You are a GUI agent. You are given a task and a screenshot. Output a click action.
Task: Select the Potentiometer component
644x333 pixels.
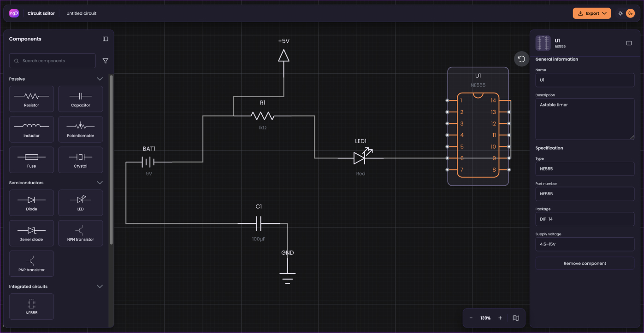[x=81, y=129]
